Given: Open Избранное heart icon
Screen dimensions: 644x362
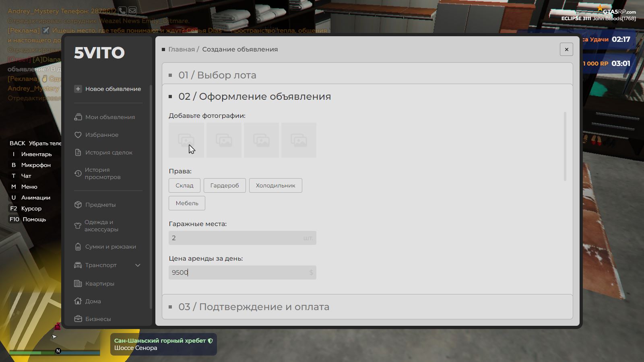Looking at the screenshot, I should pyautogui.click(x=78, y=135).
